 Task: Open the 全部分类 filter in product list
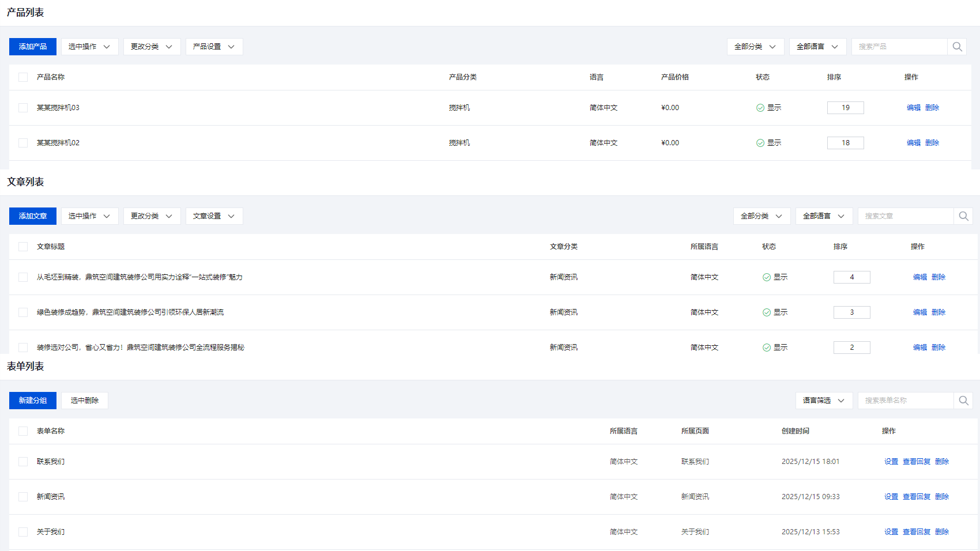(755, 47)
